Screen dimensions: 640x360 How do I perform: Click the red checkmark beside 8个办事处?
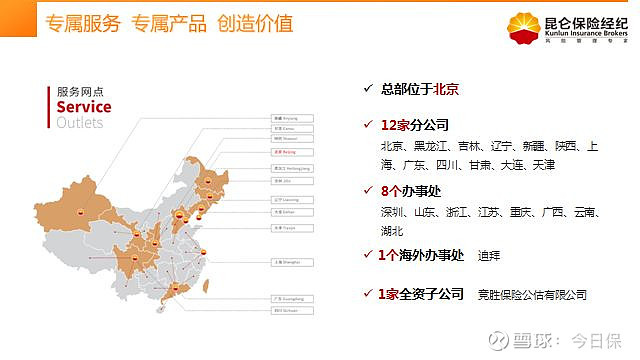pos(368,190)
